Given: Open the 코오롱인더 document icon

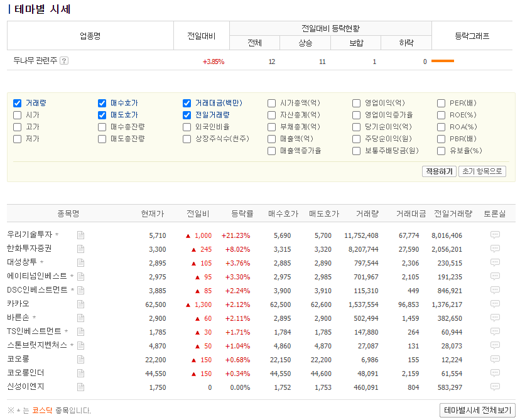Looking at the screenshot, I should tap(80, 374).
